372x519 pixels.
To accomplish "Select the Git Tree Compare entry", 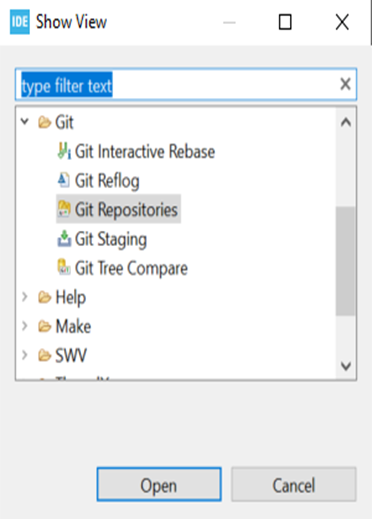I will [131, 268].
